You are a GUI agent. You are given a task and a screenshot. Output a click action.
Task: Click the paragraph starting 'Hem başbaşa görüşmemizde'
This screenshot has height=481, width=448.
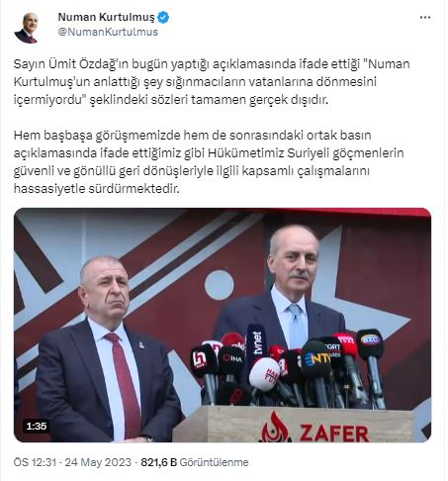[x=209, y=162]
